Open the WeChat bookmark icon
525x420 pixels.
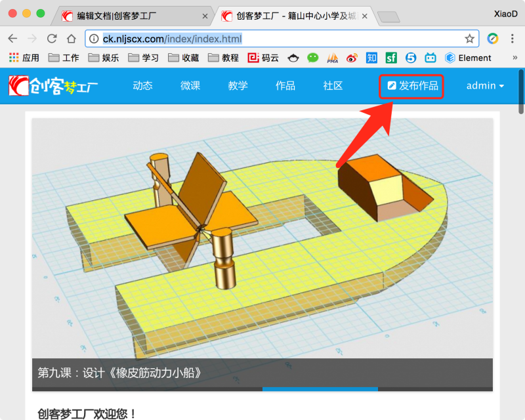(313, 58)
